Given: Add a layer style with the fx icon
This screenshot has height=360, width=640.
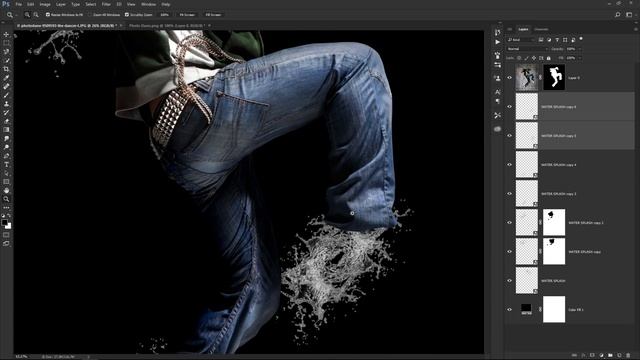Looking at the screenshot, I should click(583, 356).
